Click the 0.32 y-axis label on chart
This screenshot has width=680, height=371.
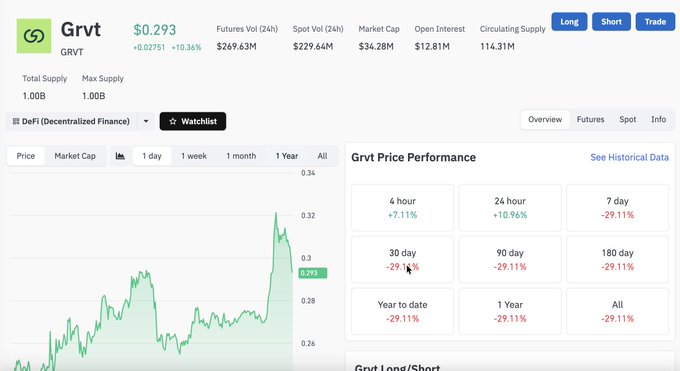pyautogui.click(x=308, y=216)
